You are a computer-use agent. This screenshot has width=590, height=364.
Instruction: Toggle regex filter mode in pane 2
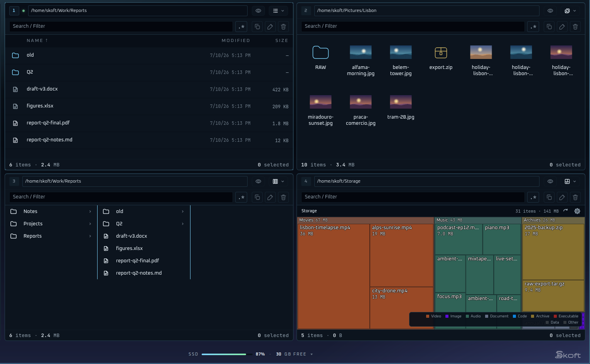pos(533,27)
